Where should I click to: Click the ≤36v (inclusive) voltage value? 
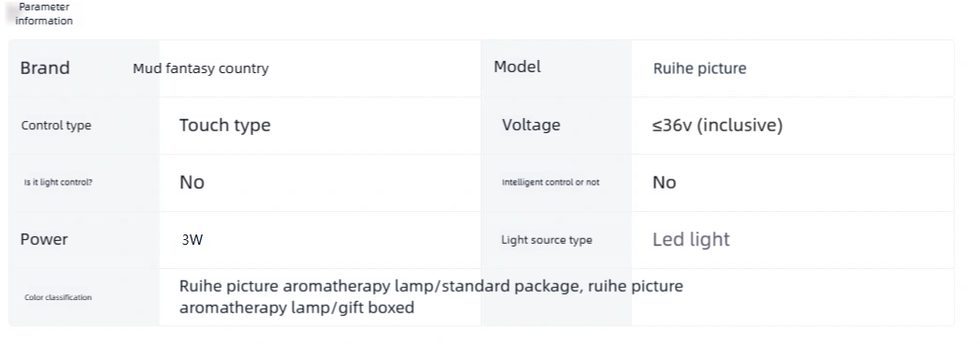pyautogui.click(x=717, y=125)
